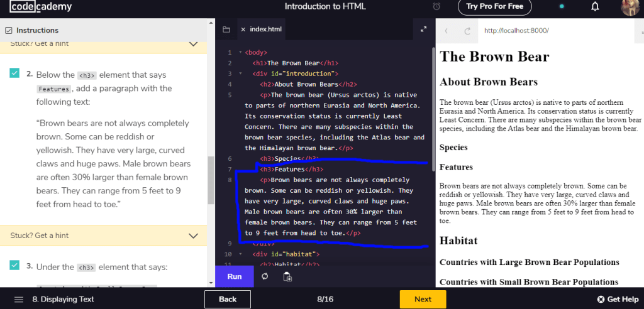Click the notifications bell icon
Screen dimensions: 644x309
pyautogui.click(x=595, y=7)
